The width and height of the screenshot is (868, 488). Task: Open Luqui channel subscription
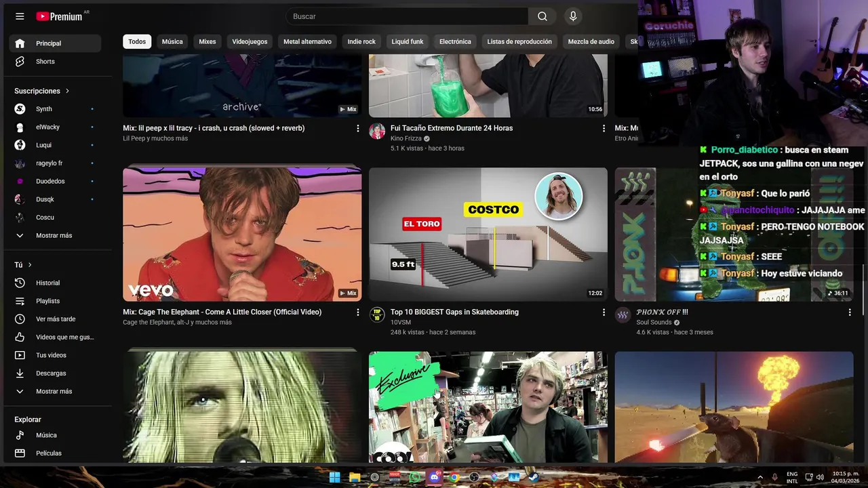[55, 145]
